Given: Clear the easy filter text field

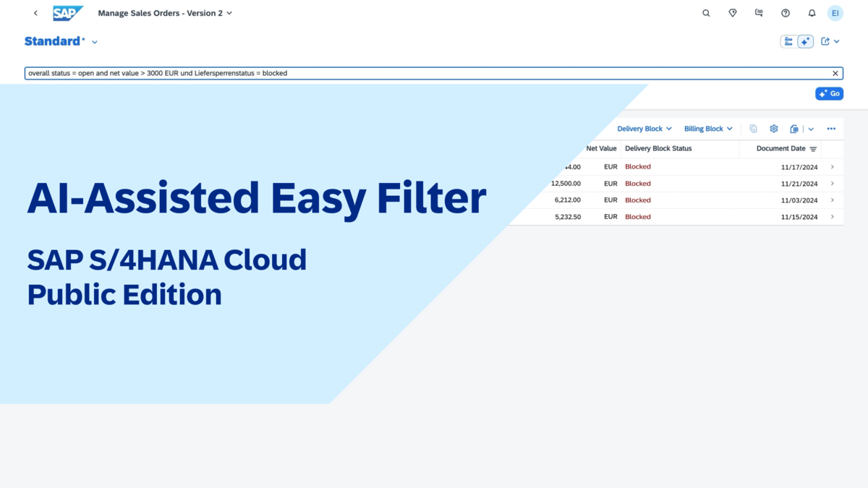Looking at the screenshot, I should [x=835, y=73].
